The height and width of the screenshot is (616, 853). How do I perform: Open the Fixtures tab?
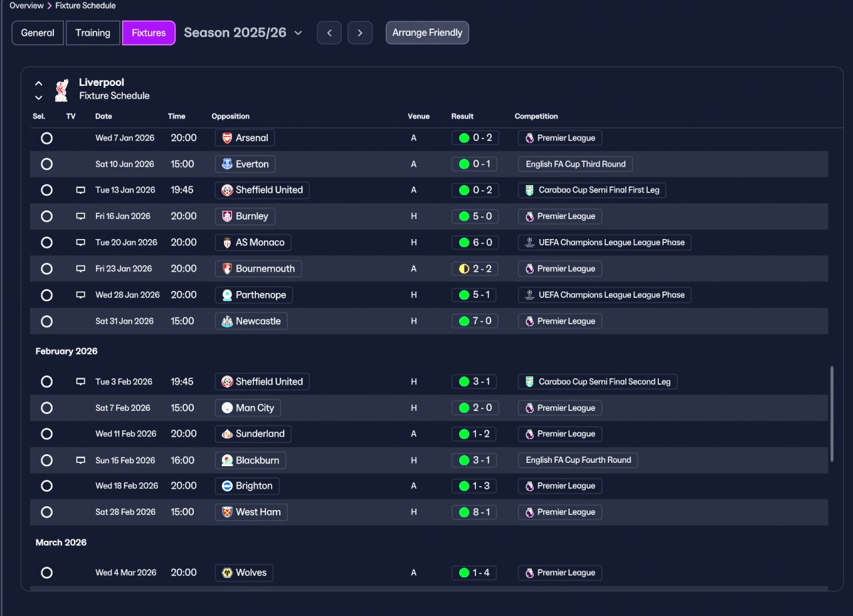pos(149,33)
